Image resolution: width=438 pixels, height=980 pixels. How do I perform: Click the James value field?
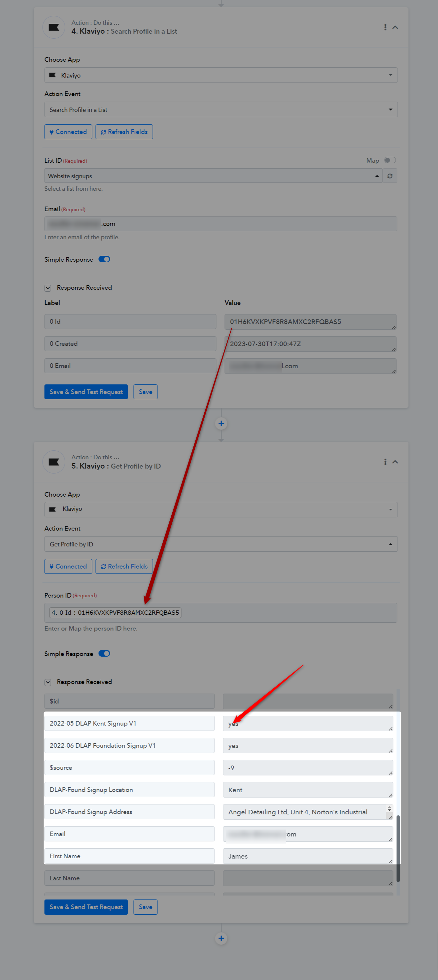click(x=308, y=856)
